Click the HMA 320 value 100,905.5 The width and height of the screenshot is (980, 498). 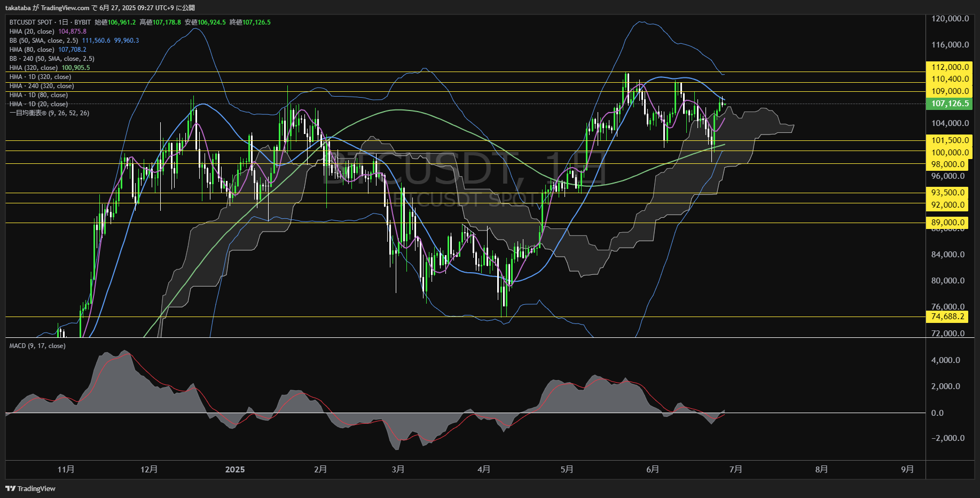(x=76, y=68)
